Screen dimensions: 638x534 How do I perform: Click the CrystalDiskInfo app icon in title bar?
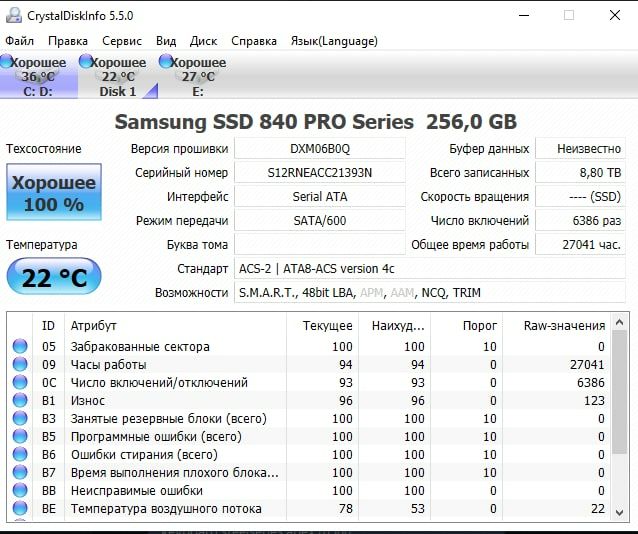(x=13, y=15)
